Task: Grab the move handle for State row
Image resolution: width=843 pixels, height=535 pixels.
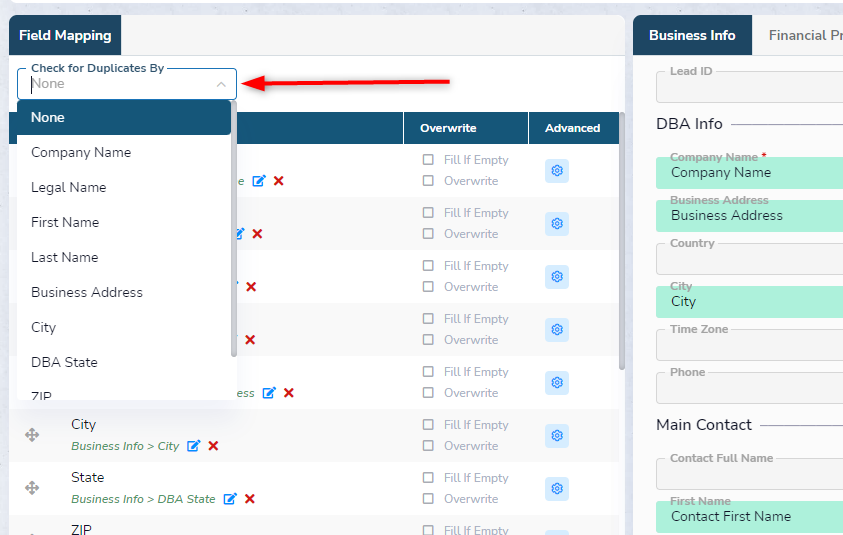Action: (x=32, y=488)
